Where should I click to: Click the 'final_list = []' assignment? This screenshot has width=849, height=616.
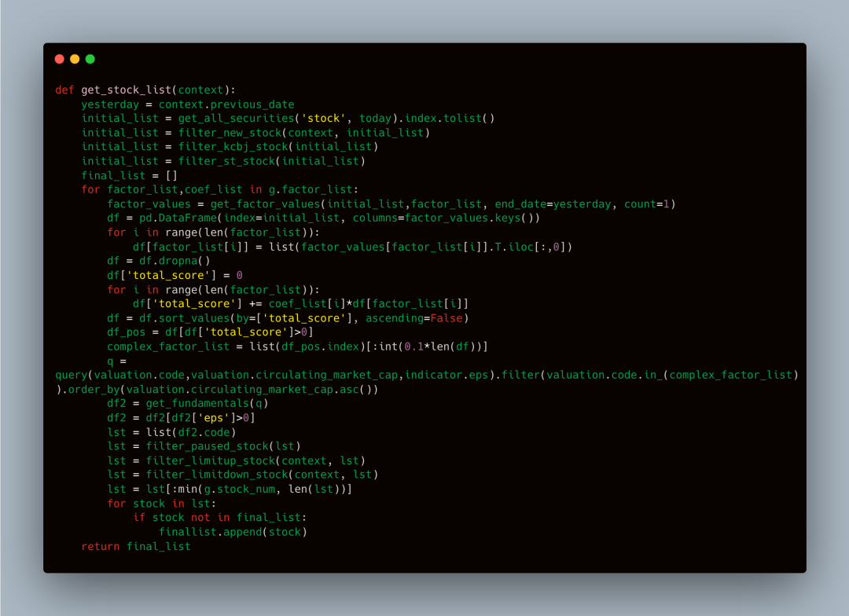pyautogui.click(x=130, y=175)
